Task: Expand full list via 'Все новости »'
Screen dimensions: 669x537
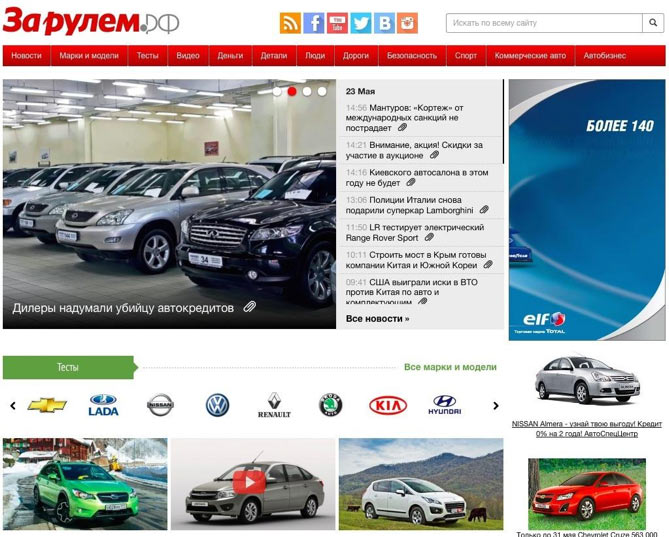Action: click(x=377, y=318)
